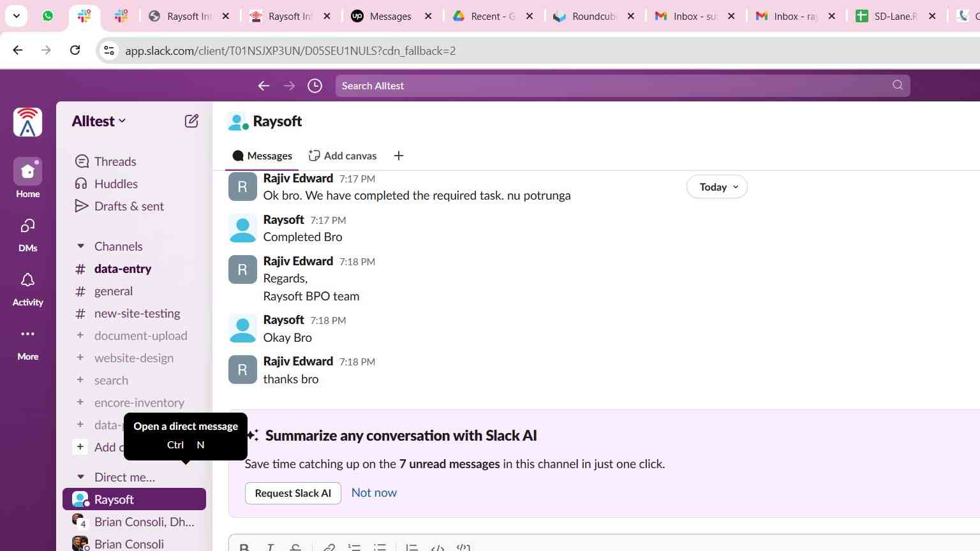This screenshot has width=980, height=551.
Task: Click the message text "Okay Bro"
Action: tap(288, 337)
